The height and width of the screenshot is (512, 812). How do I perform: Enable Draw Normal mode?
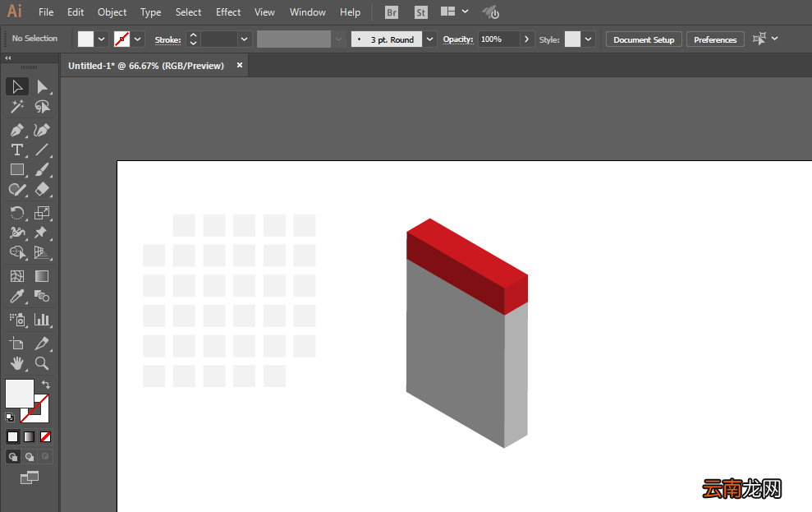coord(13,457)
